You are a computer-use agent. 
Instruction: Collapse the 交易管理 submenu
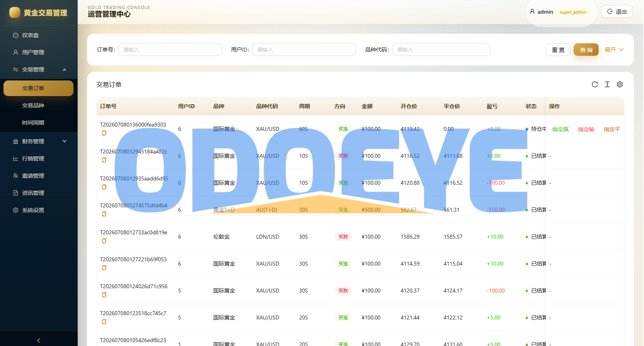pos(64,70)
